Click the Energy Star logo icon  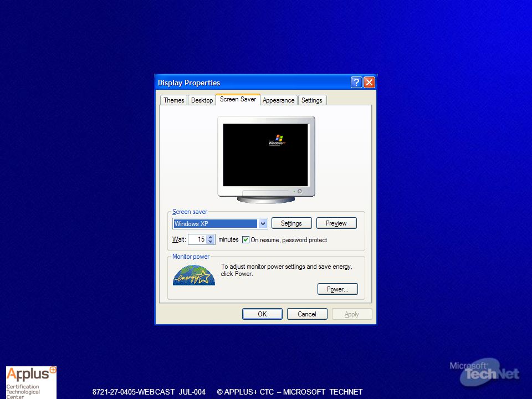(x=194, y=275)
